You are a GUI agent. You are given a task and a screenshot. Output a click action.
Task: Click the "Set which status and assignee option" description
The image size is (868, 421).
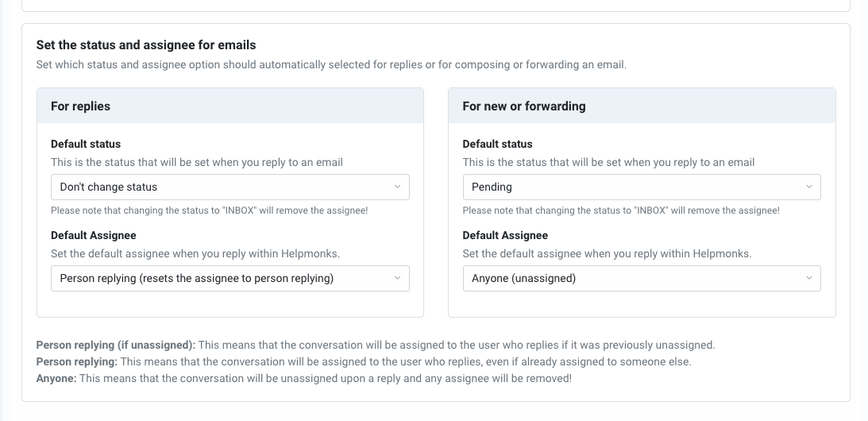click(331, 65)
